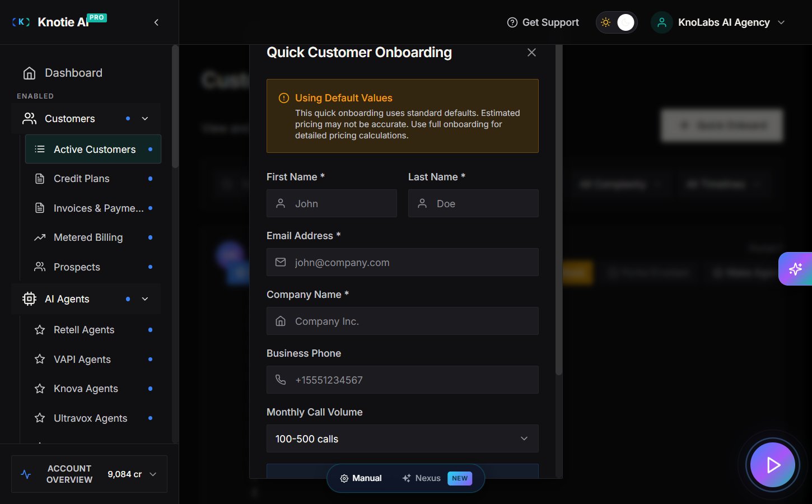Open the Dashboard menu item
The height and width of the screenshot is (504, 812).
(x=73, y=73)
